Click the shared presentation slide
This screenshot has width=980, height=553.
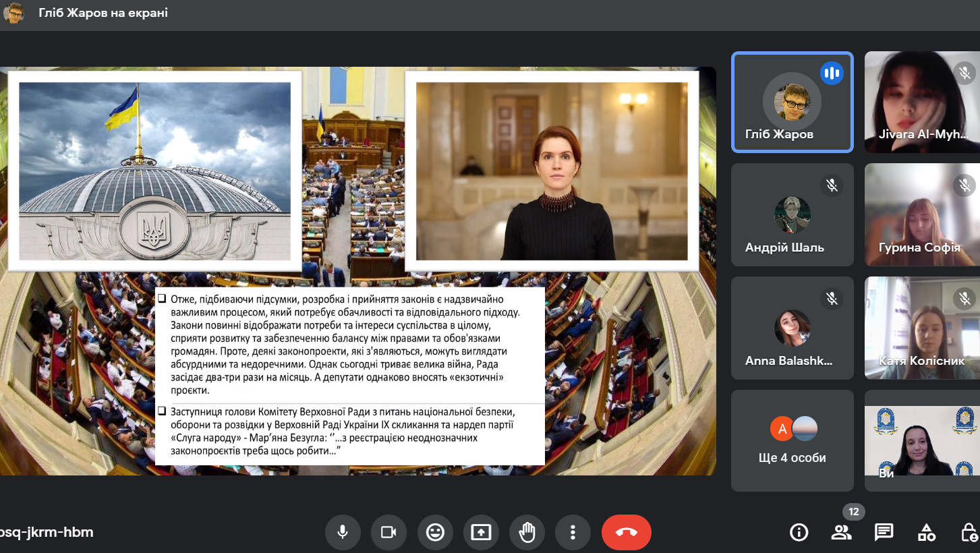coord(357,271)
